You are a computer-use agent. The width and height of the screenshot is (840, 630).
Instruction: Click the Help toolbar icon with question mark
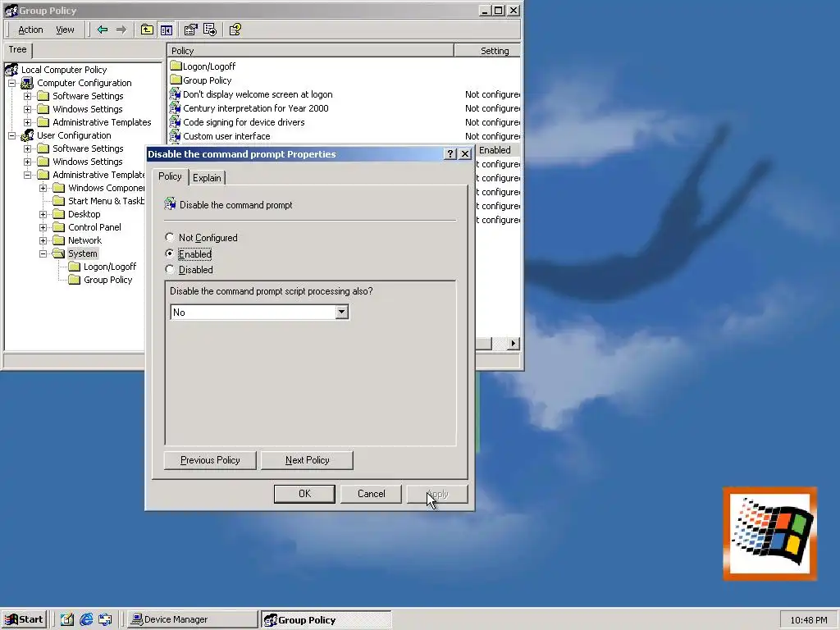235,30
